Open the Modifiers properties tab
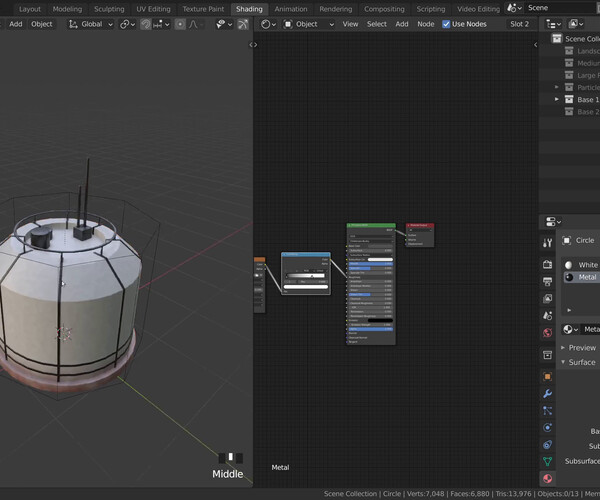 click(548, 394)
